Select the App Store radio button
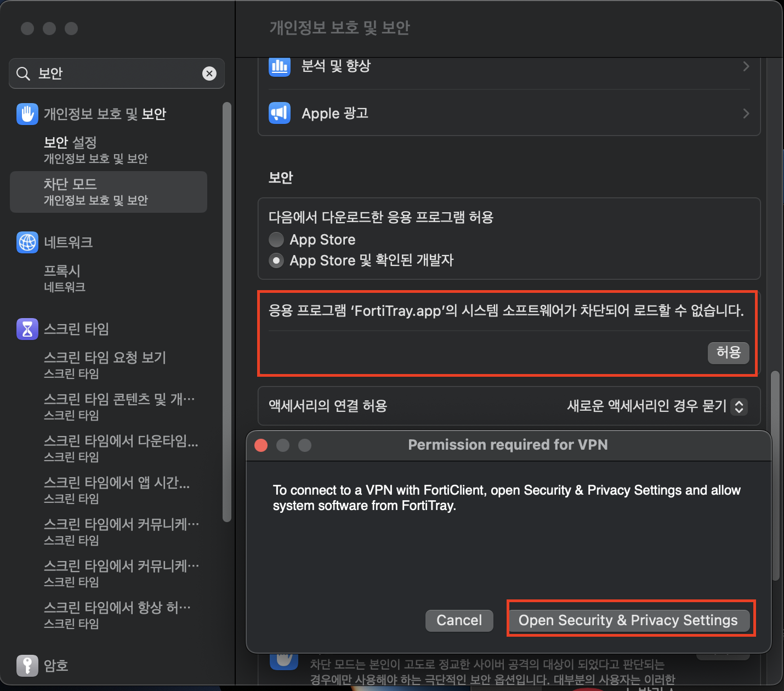 pos(276,240)
